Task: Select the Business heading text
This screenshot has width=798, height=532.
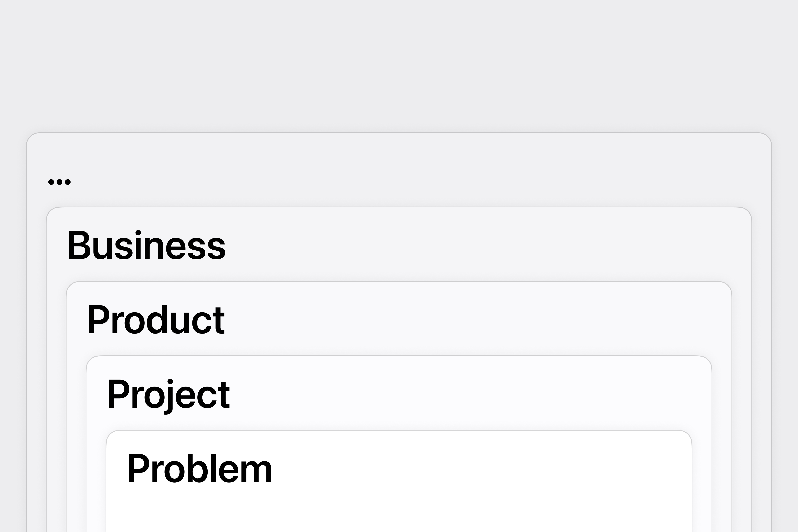Action: pos(147,245)
